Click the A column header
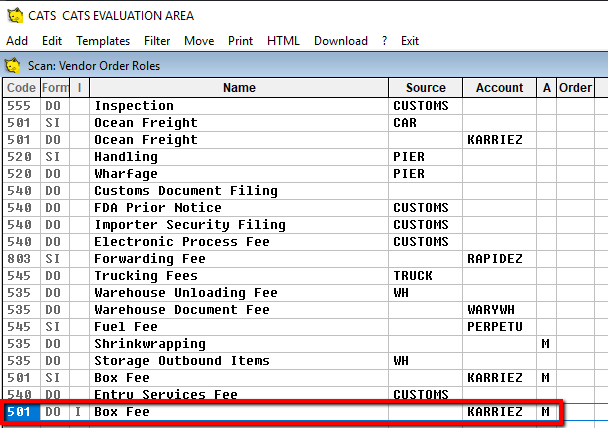Viewport: 608px width, 428px height. [547, 88]
